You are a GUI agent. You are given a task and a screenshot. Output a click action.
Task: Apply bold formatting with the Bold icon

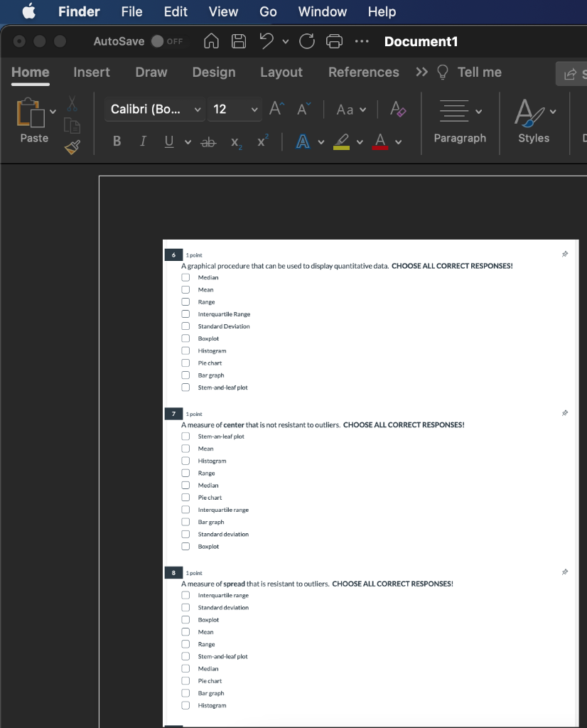tap(116, 141)
